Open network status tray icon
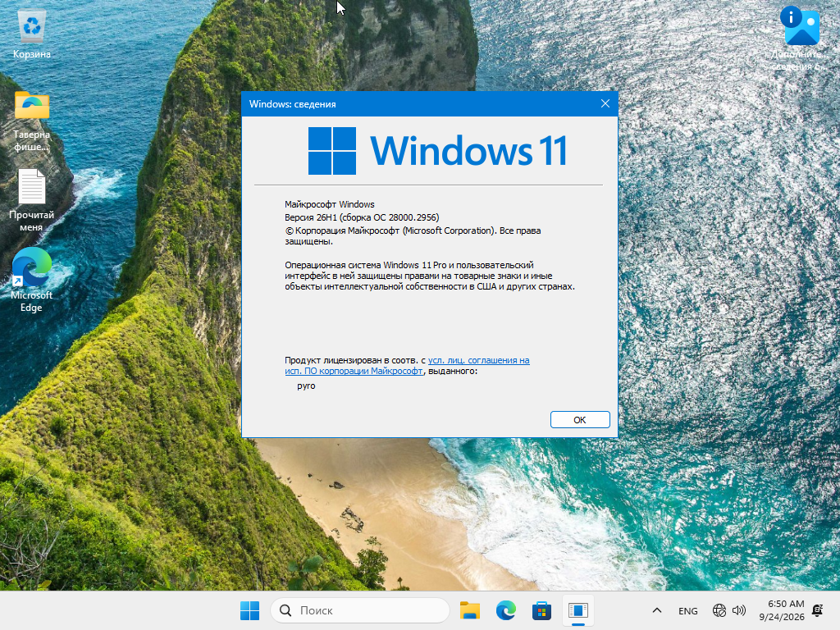 point(719,610)
